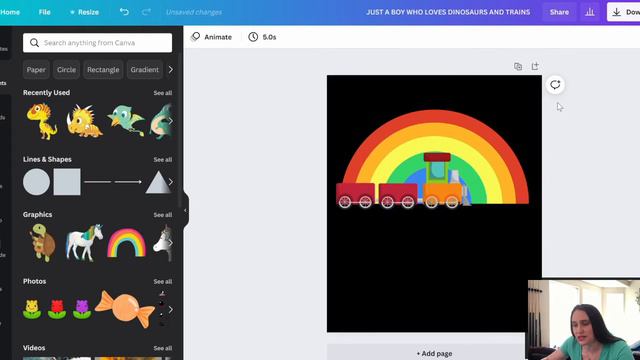See all Videos
Image resolution: width=640 pixels, height=360 pixels.
pyautogui.click(x=163, y=348)
